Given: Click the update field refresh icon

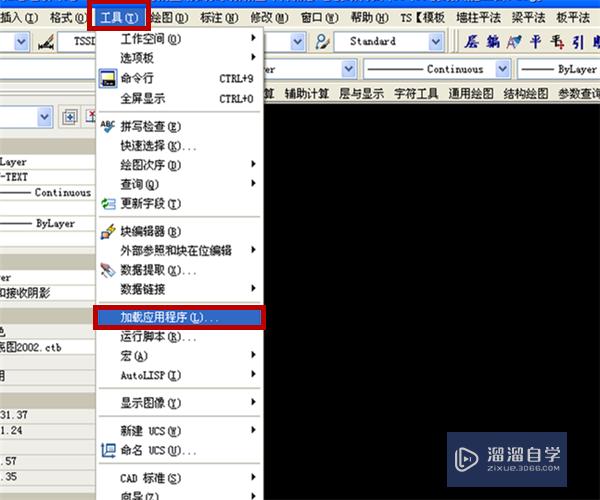Looking at the screenshot, I should [x=108, y=204].
